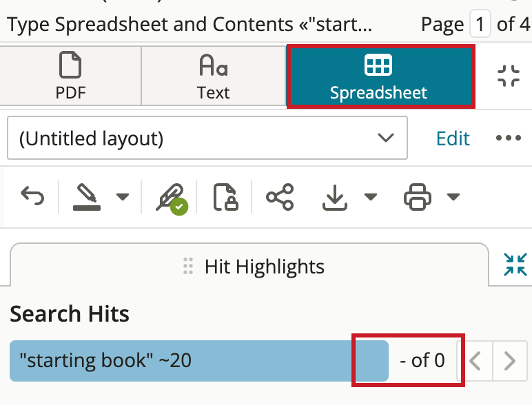Click the page number input field
This screenshot has width=532, height=405.
click(480, 23)
